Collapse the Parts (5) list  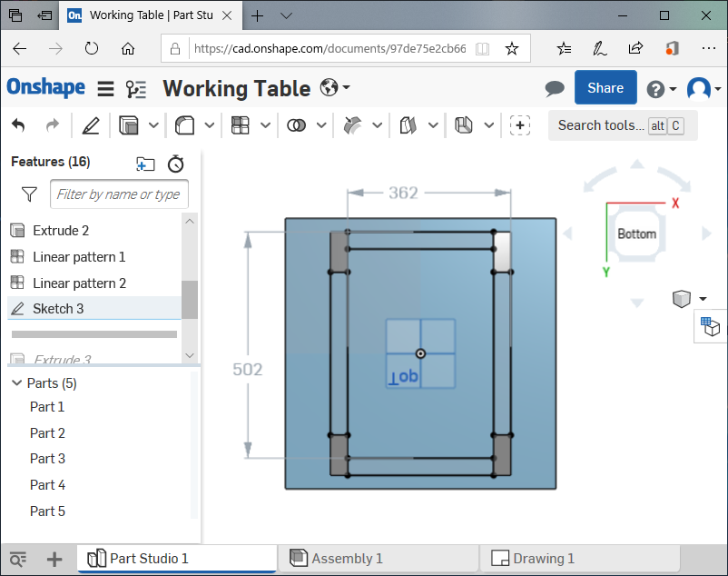point(16,382)
